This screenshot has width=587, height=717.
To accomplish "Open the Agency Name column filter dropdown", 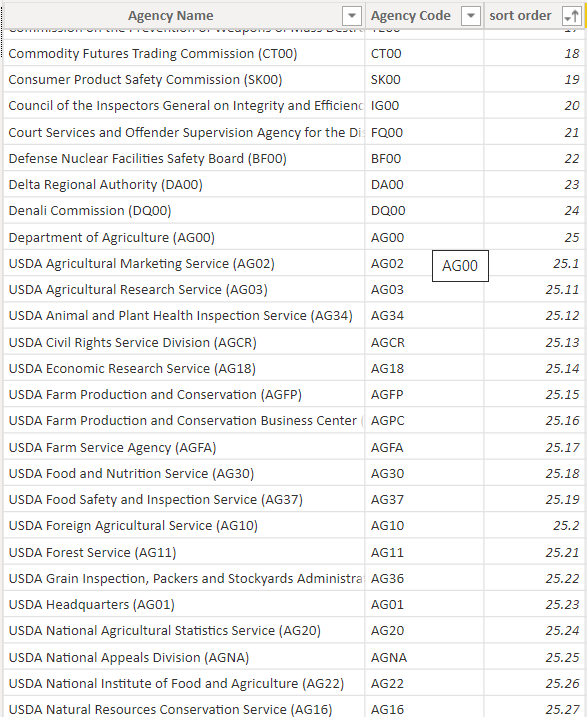I will click(x=352, y=16).
